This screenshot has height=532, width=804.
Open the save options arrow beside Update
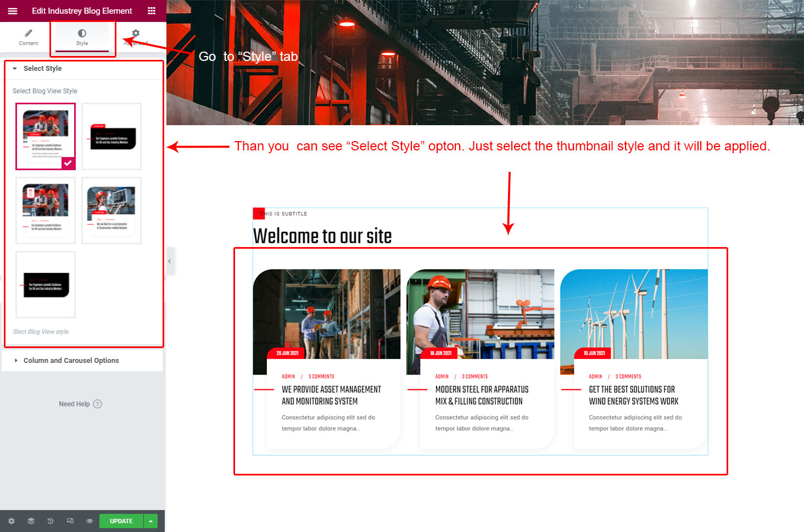tap(151, 521)
